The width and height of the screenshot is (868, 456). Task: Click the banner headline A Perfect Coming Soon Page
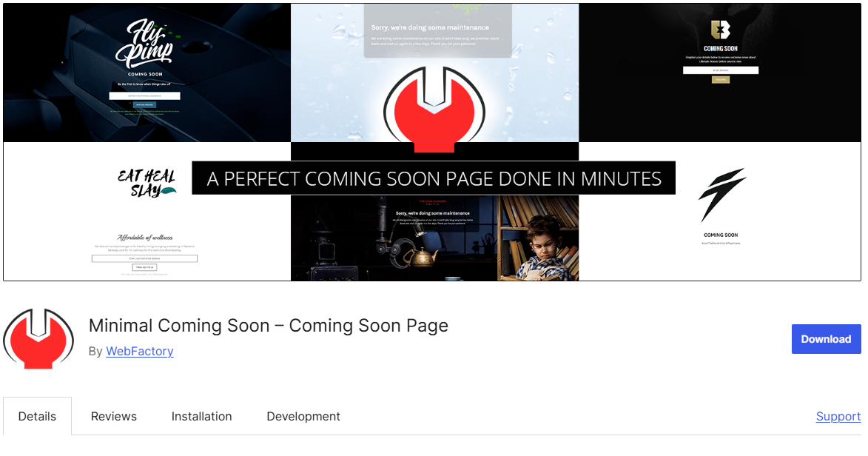click(x=434, y=178)
